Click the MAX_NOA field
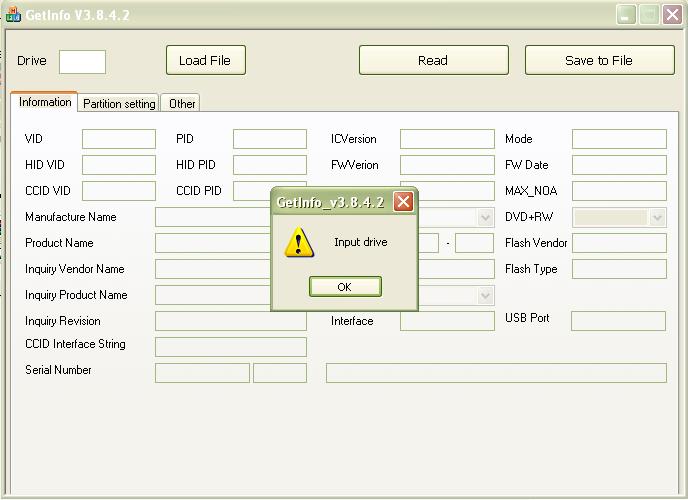This screenshot has width=688, height=500. 619,191
